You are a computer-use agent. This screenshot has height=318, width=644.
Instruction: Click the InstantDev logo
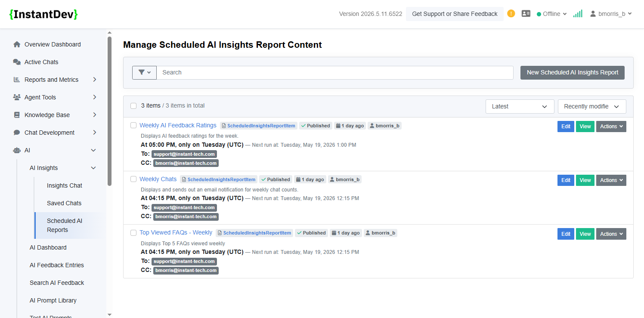point(43,14)
